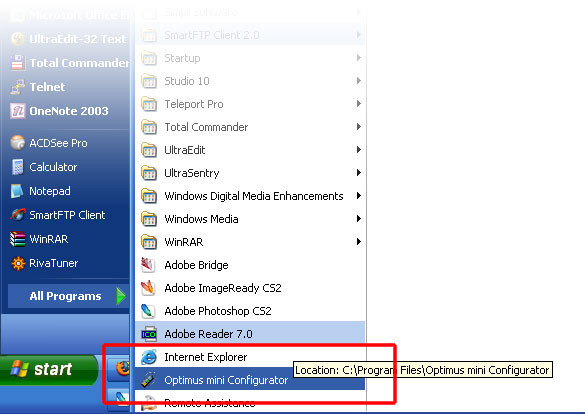Launch Total Commander from pinned list icon
This screenshot has height=414, width=585.
click(x=18, y=63)
